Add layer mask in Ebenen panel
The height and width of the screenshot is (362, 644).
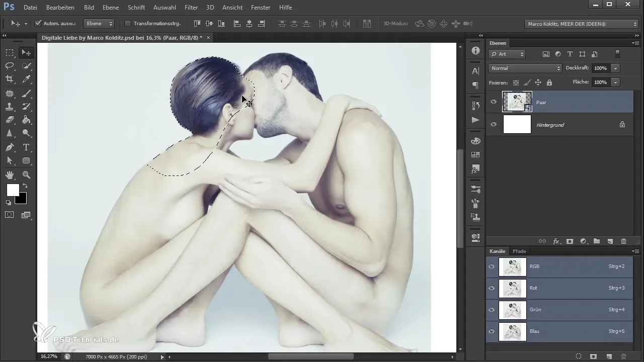pyautogui.click(x=570, y=241)
